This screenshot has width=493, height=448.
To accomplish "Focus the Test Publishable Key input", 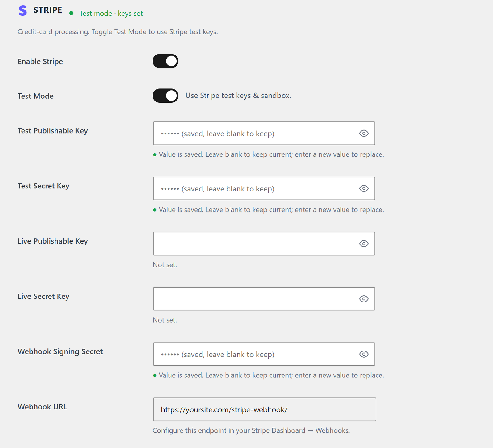I will pyautogui.click(x=264, y=133).
